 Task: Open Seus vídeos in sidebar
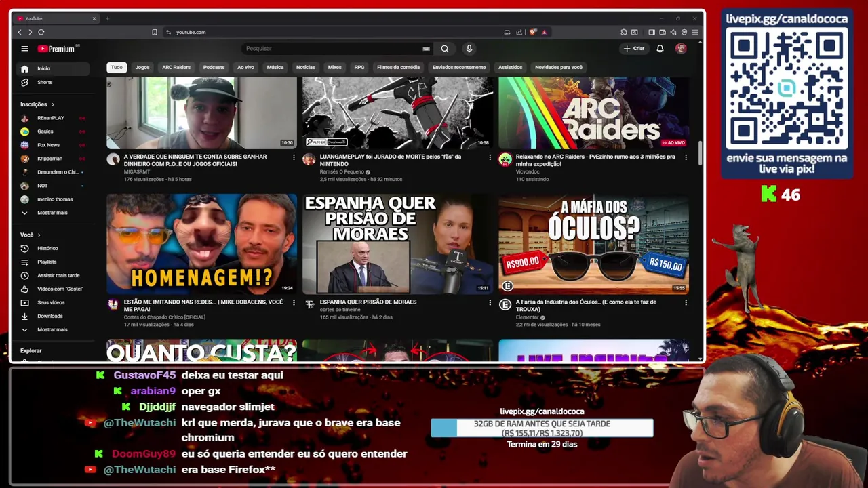click(x=52, y=302)
